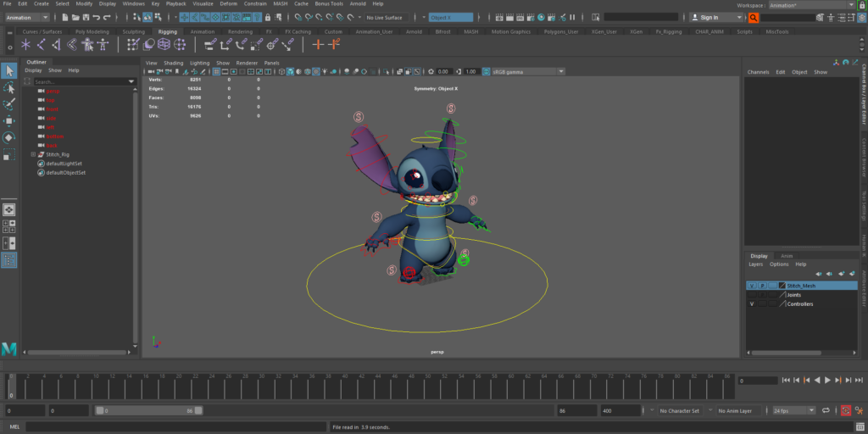Open the Layers menu in the layer editor

pos(755,264)
